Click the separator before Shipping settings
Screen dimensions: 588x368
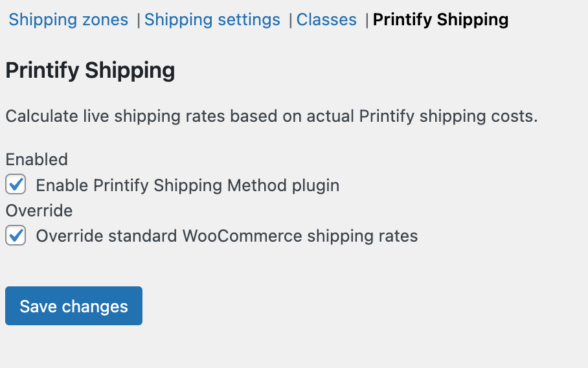[139, 21]
